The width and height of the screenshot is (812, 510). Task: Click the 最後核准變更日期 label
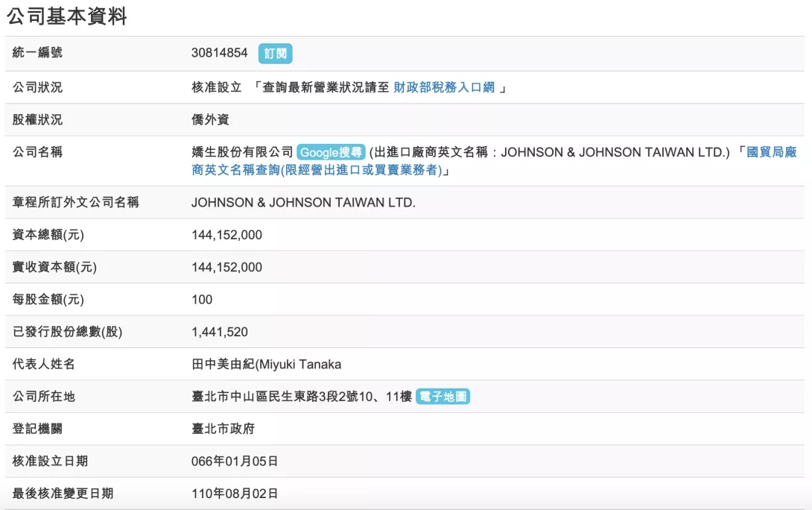(63, 494)
